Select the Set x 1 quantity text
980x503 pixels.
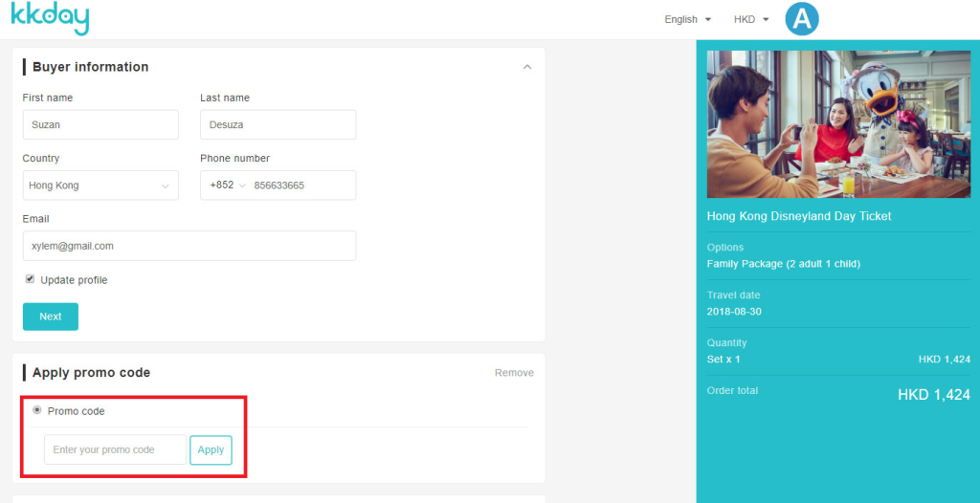[x=724, y=360]
